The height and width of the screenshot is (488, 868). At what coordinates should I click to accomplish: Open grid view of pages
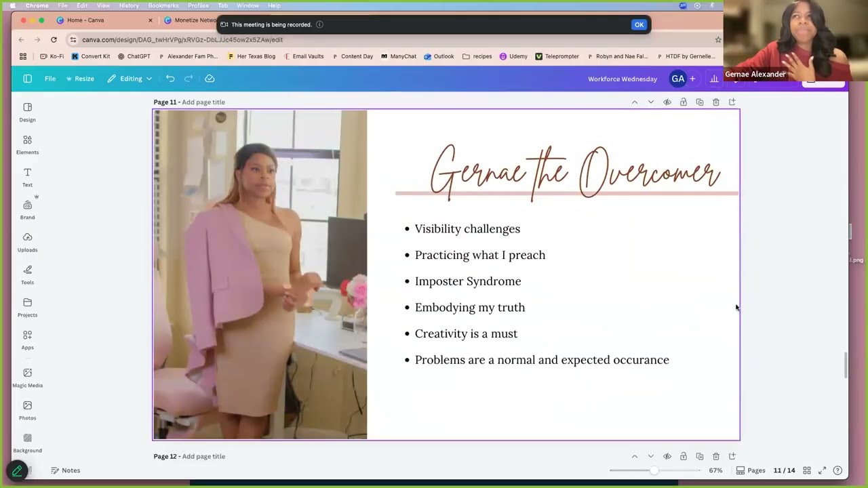point(807,470)
